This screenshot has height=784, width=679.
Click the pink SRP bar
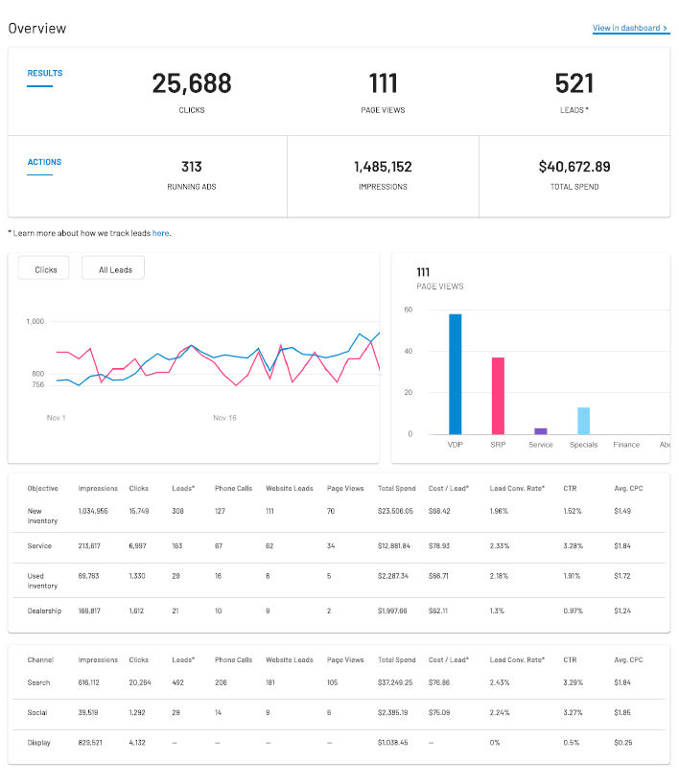(498, 395)
